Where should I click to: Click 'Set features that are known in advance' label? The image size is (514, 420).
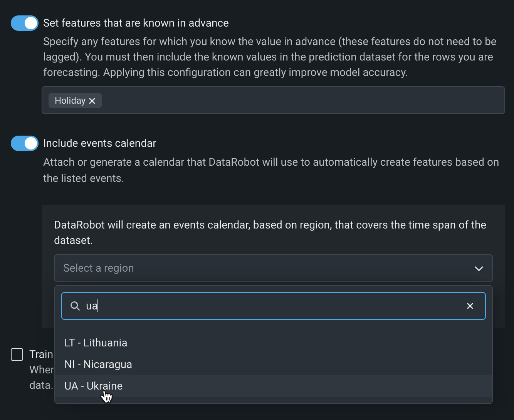click(x=136, y=23)
